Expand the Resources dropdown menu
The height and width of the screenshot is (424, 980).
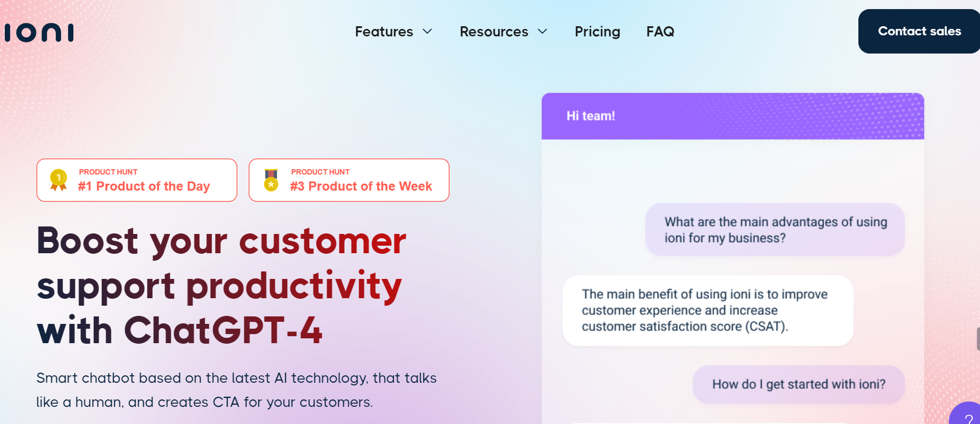[493, 32]
